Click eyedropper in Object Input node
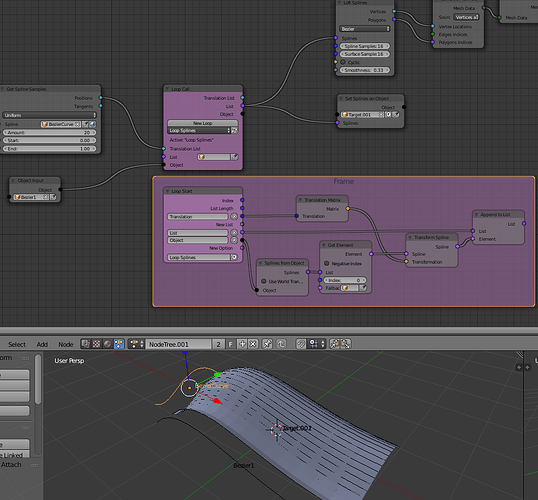 pyautogui.click(x=53, y=197)
